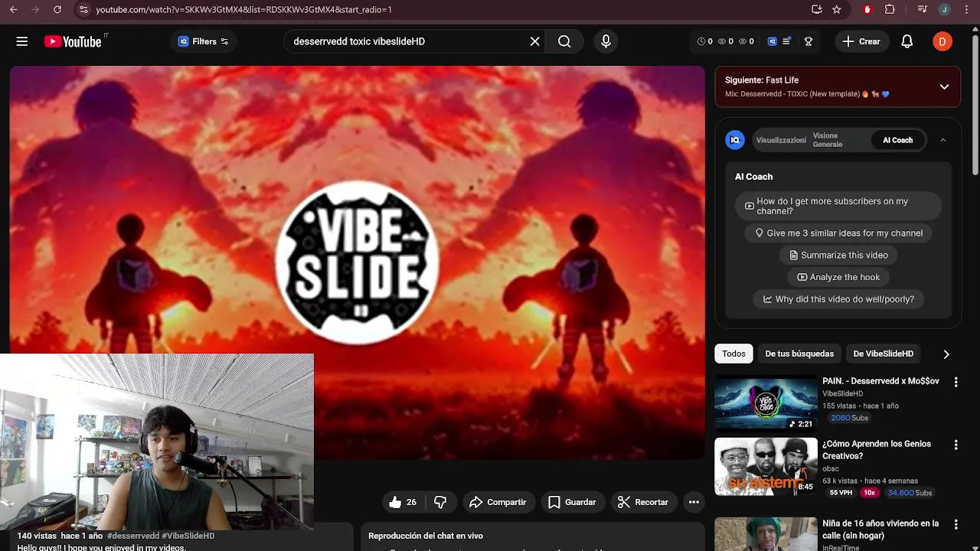The width and height of the screenshot is (980, 551).
Task: Clear the search box with the X
Action: coord(535,41)
